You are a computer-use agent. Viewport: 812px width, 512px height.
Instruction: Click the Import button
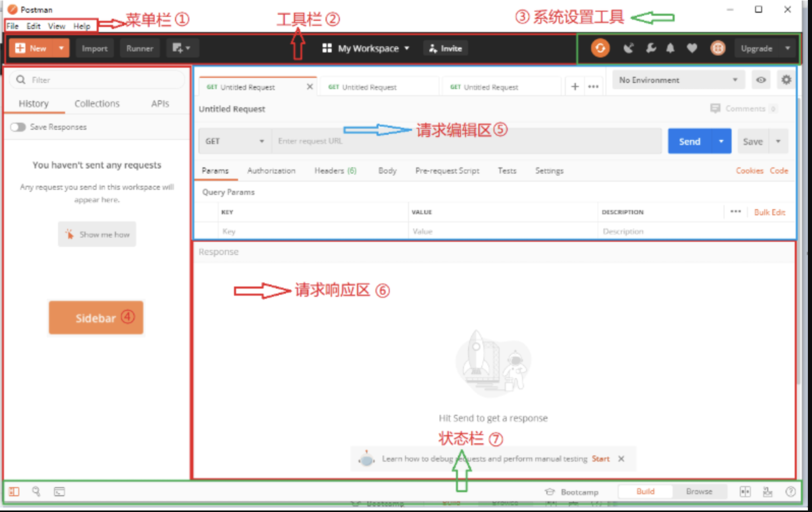pyautogui.click(x=95, y=48)
